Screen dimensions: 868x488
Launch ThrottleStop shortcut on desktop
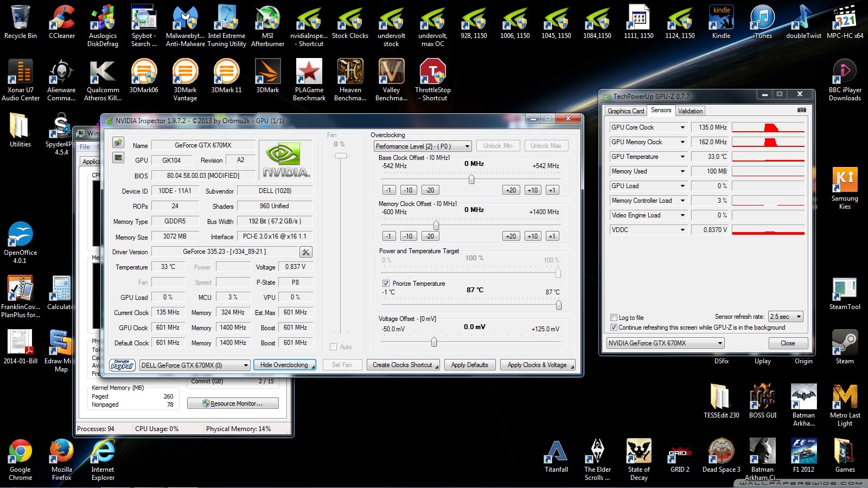pyautogui.click(x=433, y=80)
